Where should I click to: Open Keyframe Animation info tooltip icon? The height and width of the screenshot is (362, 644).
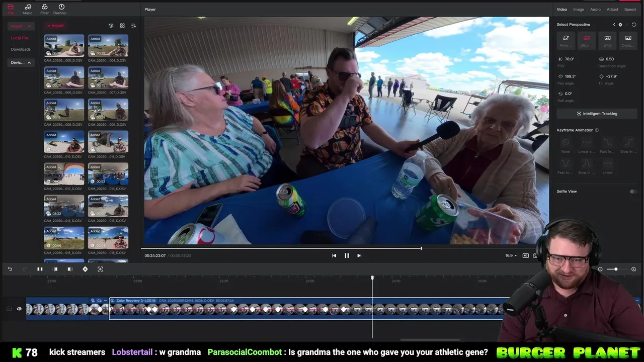tap(597, 130)
